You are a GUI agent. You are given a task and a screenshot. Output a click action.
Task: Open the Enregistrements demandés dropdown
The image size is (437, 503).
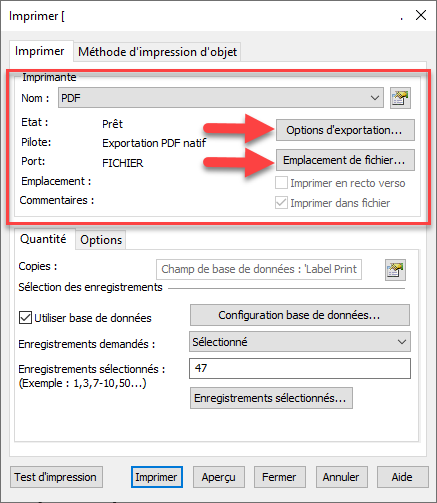[x=300, y=342]
